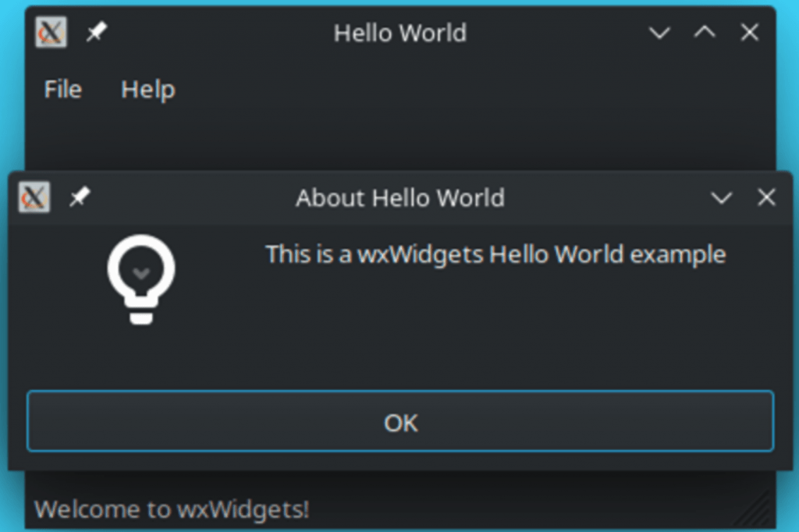Click the Welcome to wxWidgets status bar text
Viewport: 799px width, 532px height.
tap(172, 509)
